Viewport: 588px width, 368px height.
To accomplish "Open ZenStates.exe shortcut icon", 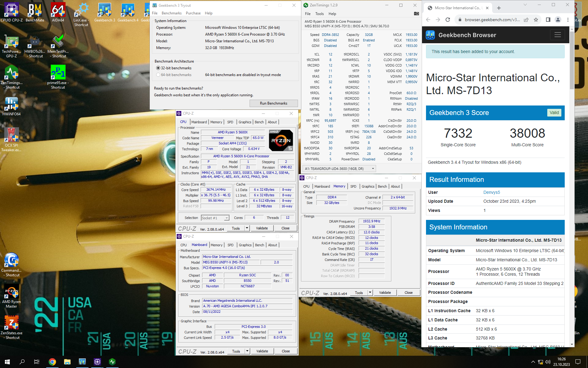I will [x=12, y=327].
